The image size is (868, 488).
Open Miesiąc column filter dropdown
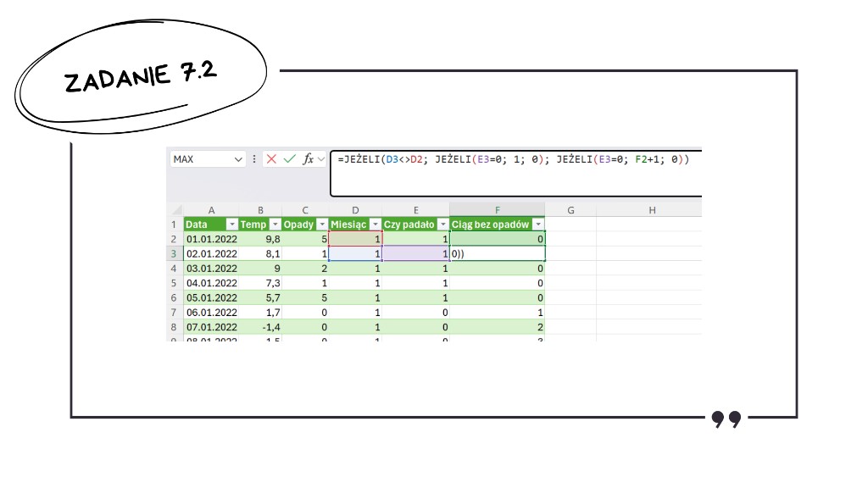tap(376, 225)
